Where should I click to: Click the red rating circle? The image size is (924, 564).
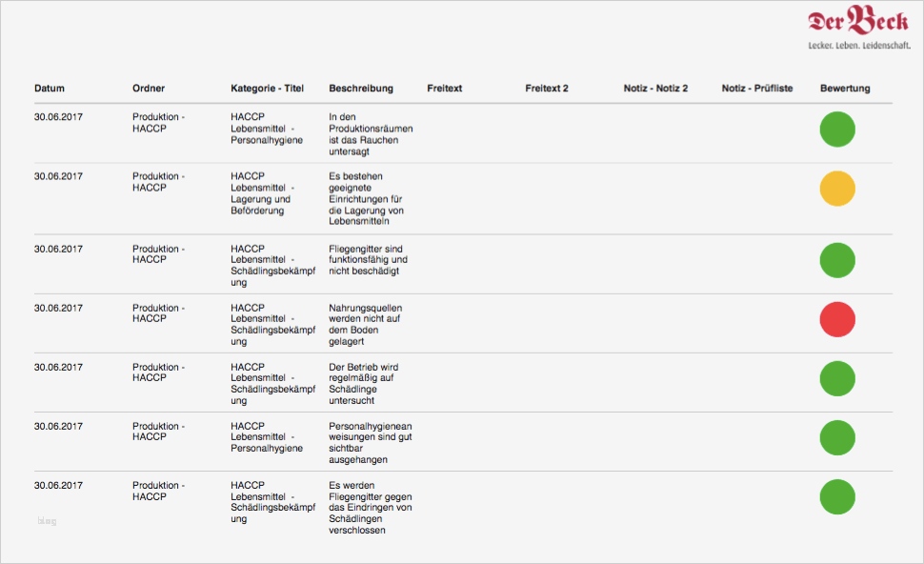[837, 319]
